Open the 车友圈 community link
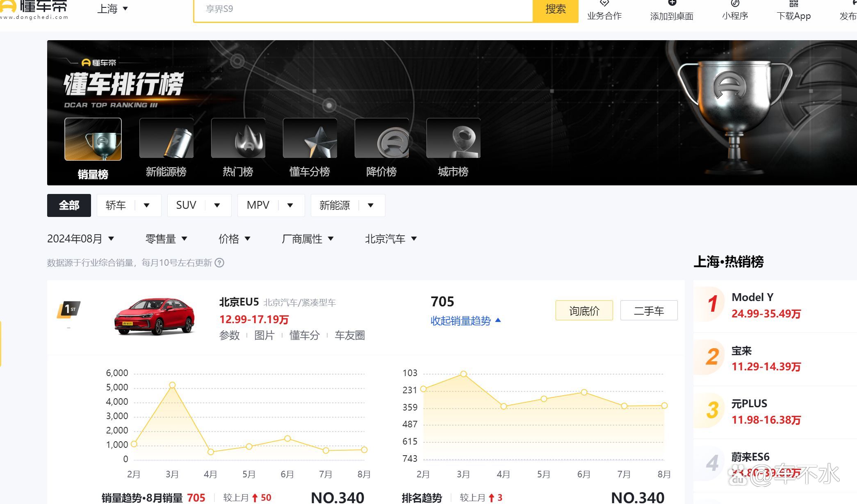This screenshot has height=504, width=857. pyautogui.click(x=350, y=335)
